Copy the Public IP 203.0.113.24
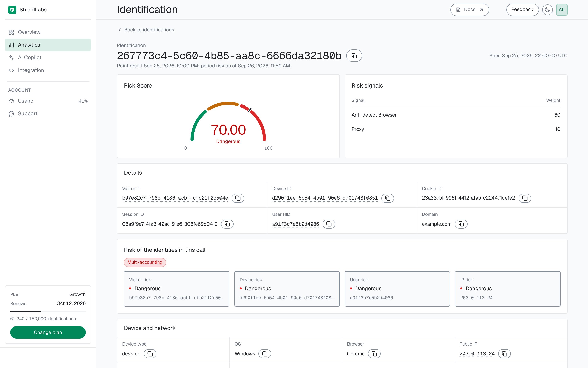 [x=504, y=354]
